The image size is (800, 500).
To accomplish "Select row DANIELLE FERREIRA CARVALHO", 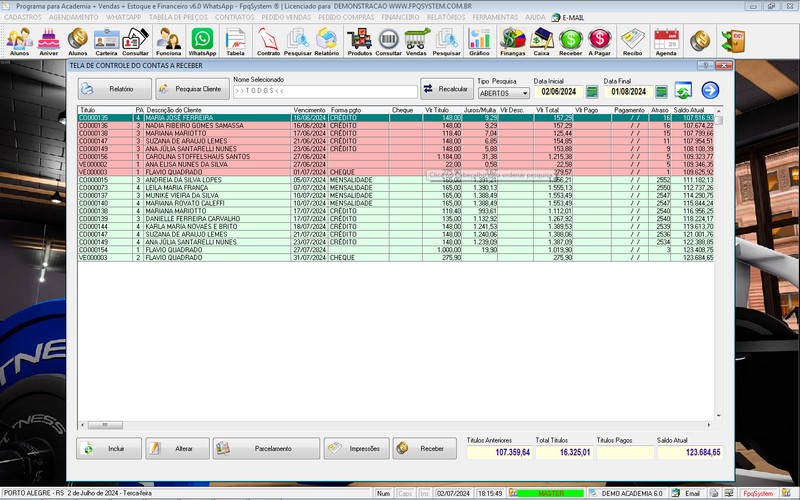I will coord(395,219).
